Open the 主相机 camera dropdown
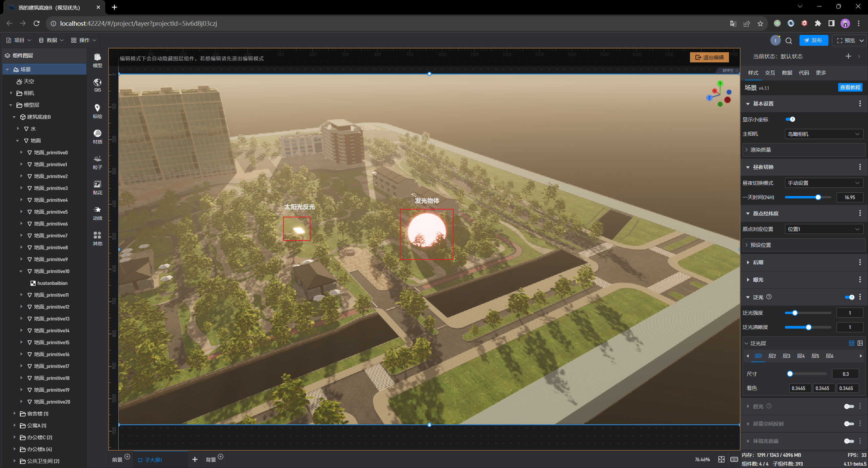Image resolution: width=868 pixels, height=468 pixels. (x=824, y=134)
